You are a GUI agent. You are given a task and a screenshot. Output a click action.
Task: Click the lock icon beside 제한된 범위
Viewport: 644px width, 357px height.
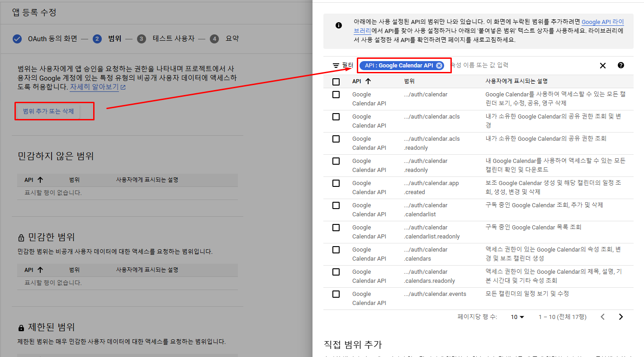click(21, 328)
